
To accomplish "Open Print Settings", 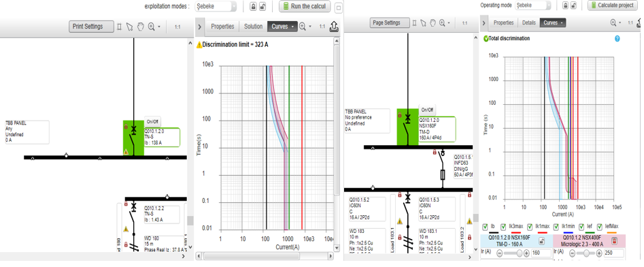I will click(91, 27).
